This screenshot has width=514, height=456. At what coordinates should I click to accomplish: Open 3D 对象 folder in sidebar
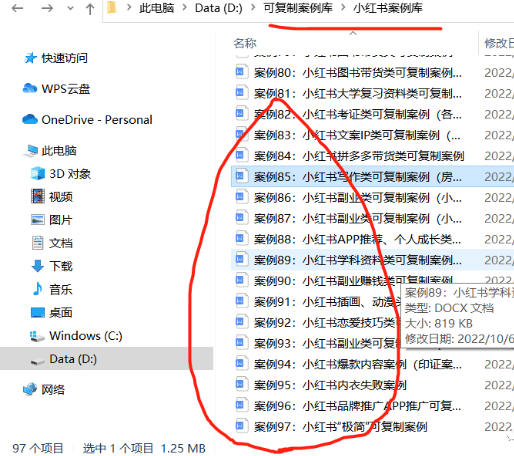[x=70, y=174]
